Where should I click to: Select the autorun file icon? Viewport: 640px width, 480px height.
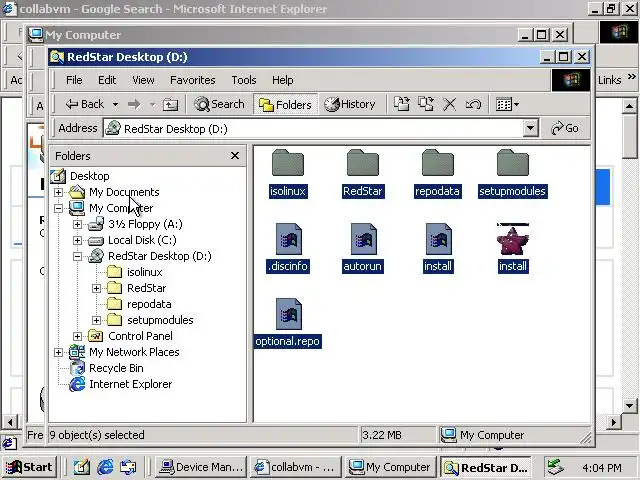click(363, 239)
